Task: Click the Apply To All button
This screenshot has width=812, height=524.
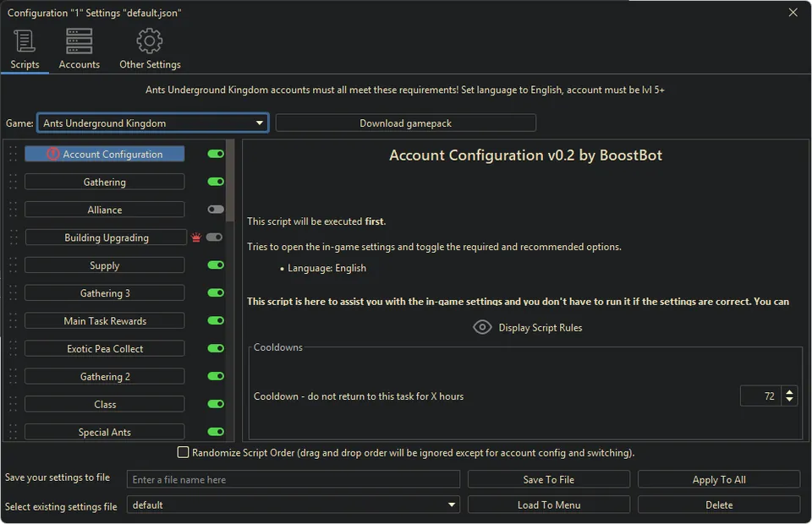Action: (719, 479)
